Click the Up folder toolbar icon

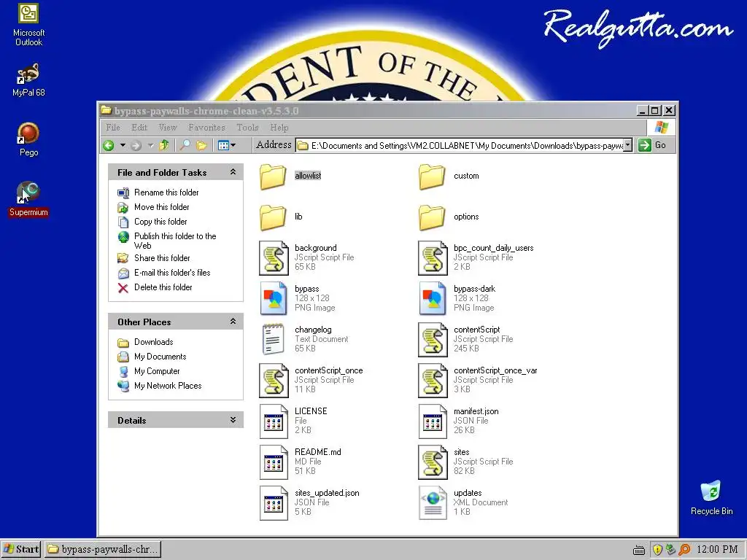[164, 145]
